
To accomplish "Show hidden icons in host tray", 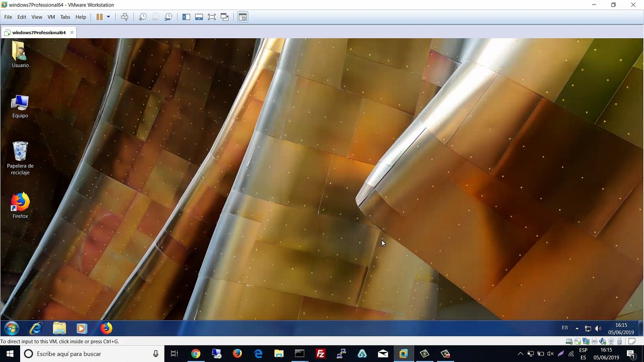I will (x=520, y=354).
